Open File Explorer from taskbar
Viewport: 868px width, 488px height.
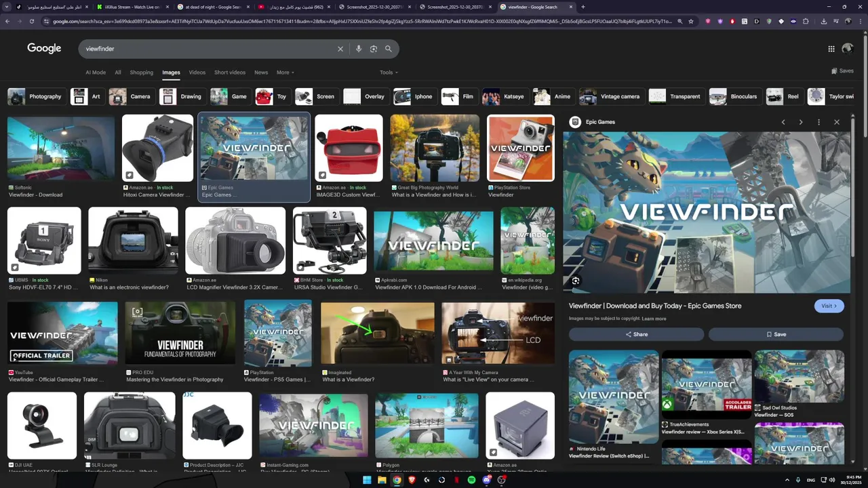coord(382,480)
